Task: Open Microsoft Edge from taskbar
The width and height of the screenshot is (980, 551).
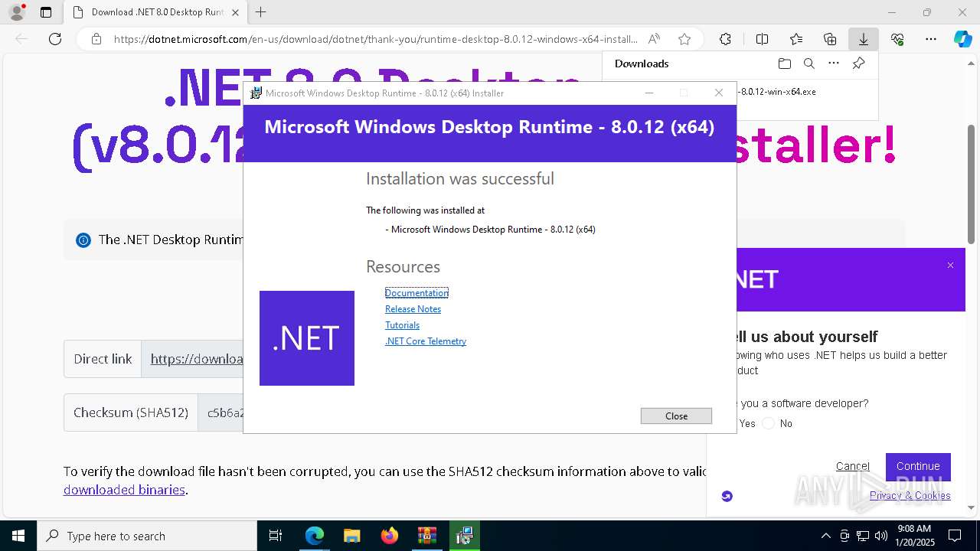Action: pos(315,536)
